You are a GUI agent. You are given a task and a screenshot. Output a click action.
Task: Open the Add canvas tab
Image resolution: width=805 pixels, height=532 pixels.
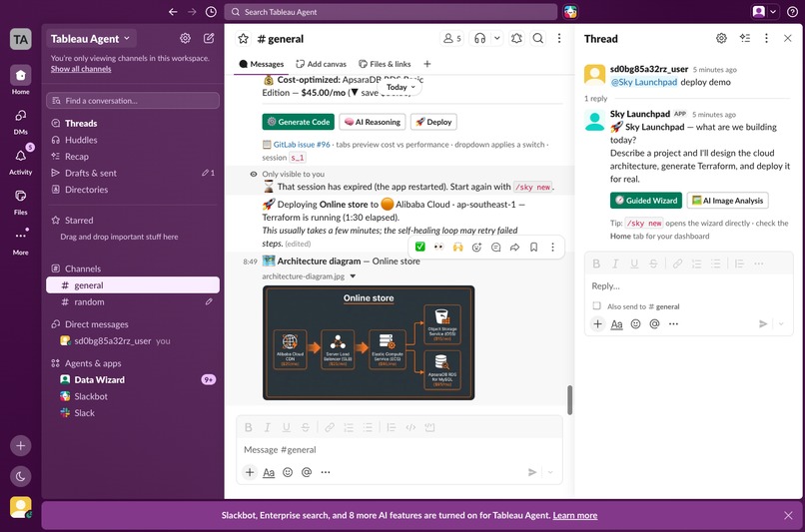click(x=322, y=64)
